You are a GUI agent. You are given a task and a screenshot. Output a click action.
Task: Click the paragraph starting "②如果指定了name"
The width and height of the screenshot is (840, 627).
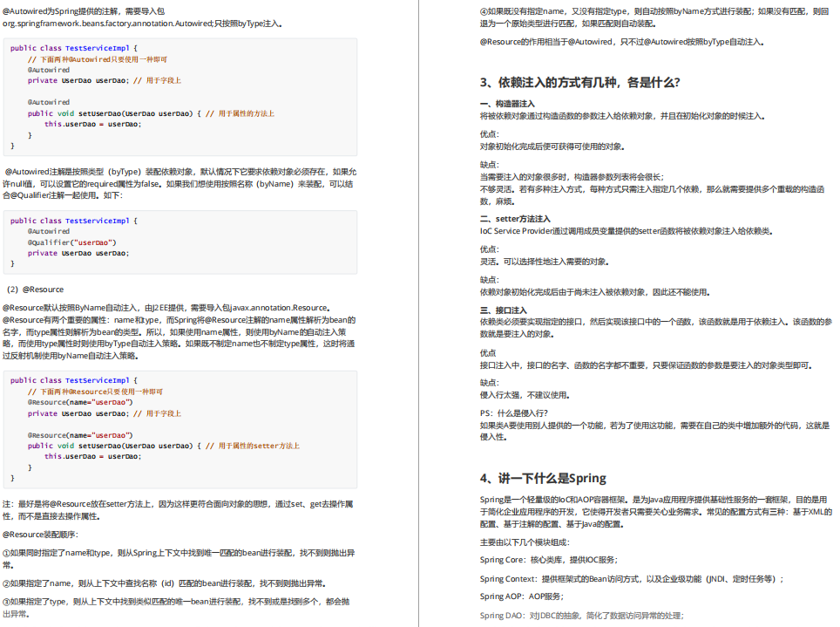164,583
